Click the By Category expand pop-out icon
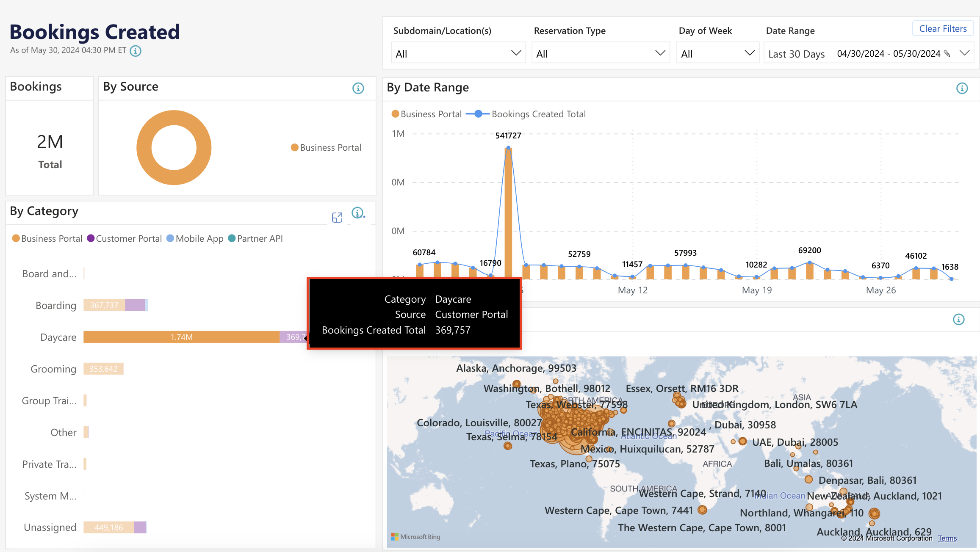 (337, 218)
